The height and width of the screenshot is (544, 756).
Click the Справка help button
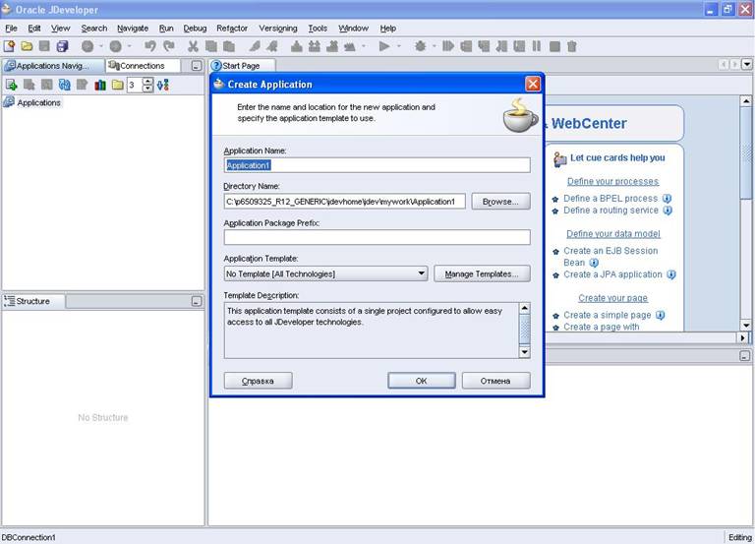(x=258, y=381)
